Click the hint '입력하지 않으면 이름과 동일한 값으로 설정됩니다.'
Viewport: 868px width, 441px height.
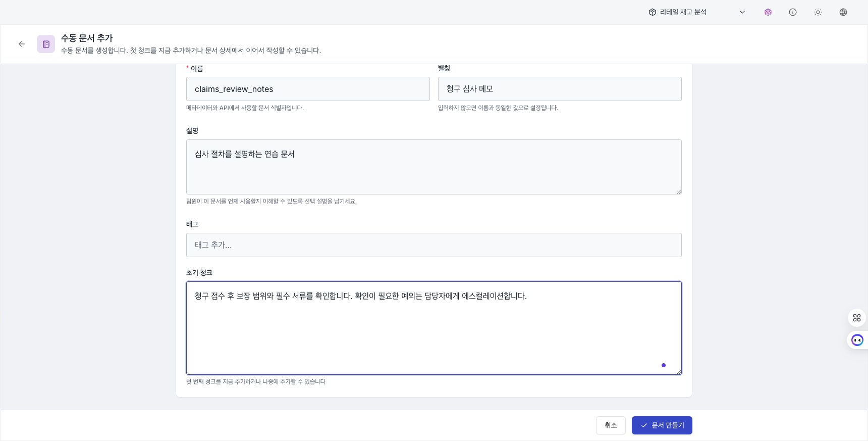tap(498, 108)
